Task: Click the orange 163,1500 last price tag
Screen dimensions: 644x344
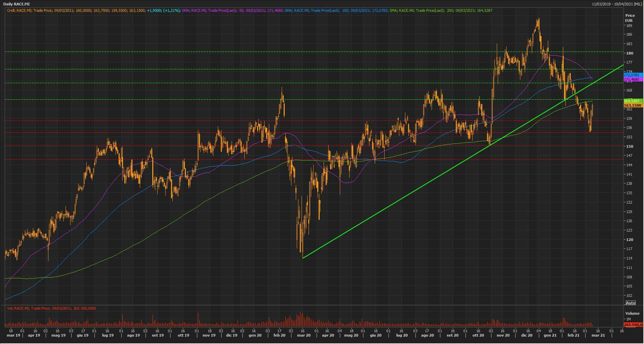Action: 632,105
